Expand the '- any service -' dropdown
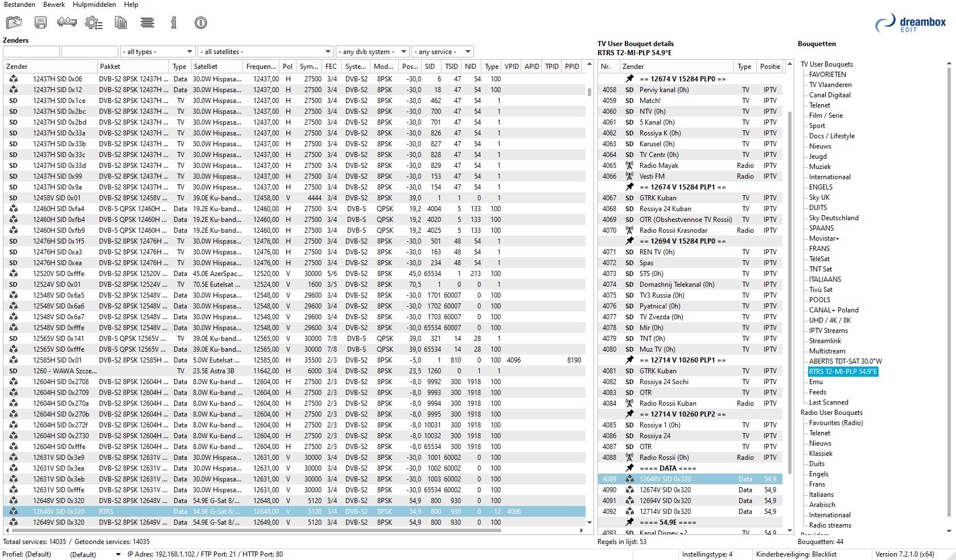This screenshot has height=560, width=956. [x=443, y=52]
